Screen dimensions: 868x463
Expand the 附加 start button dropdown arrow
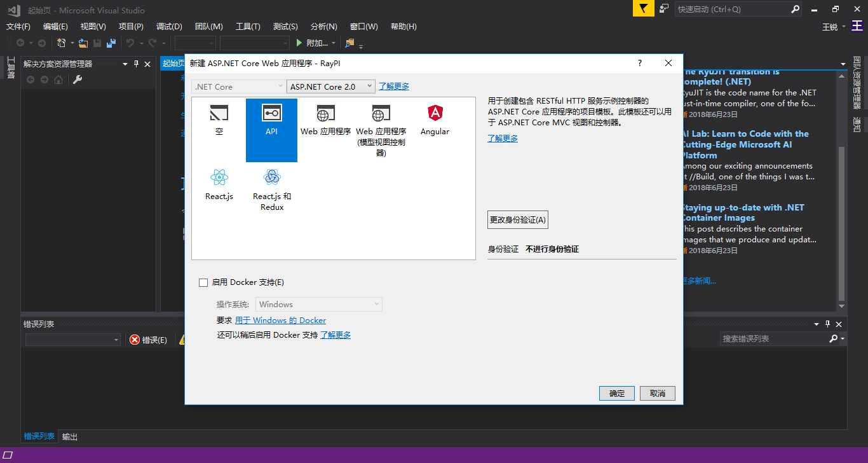(334, 43)
